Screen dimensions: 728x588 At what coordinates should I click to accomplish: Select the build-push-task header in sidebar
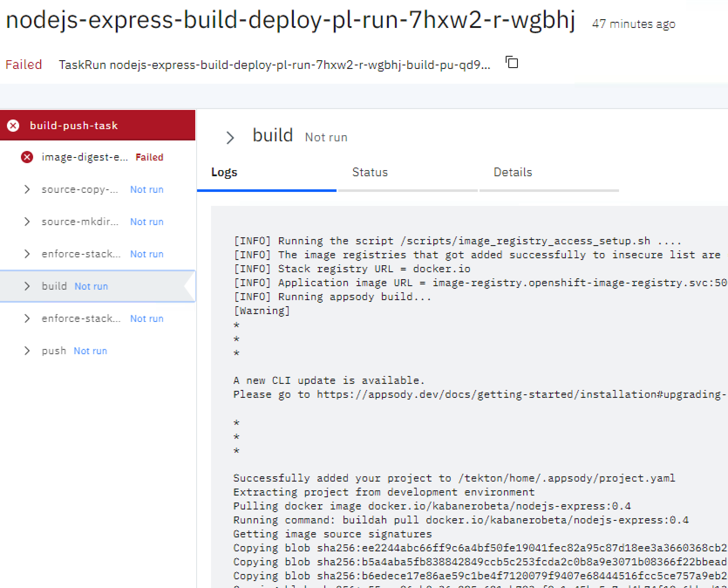73,126
